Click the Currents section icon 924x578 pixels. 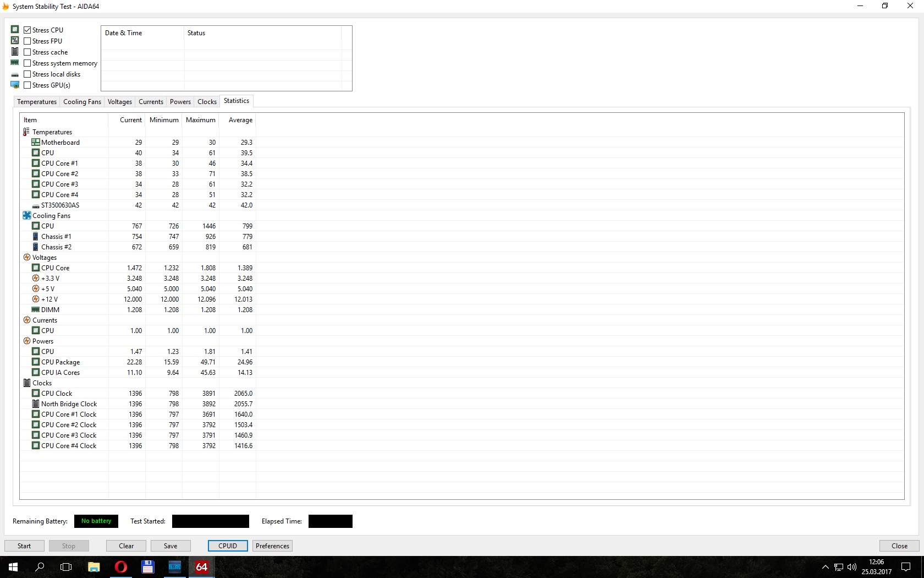26,320
